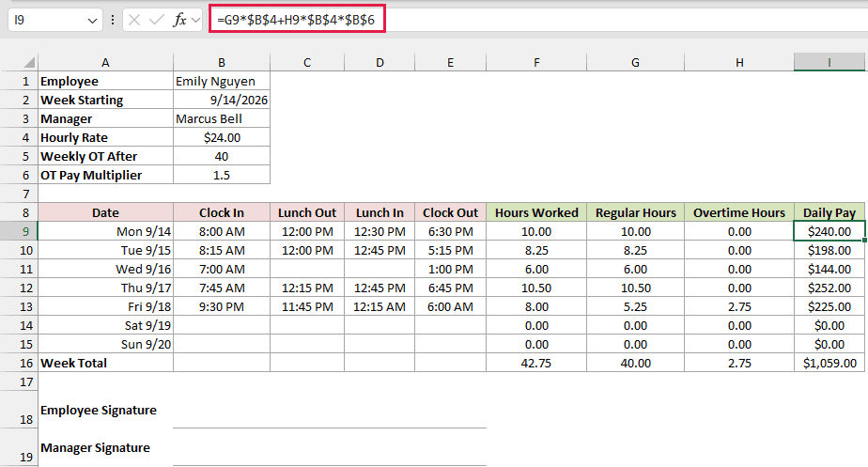Click the Select All corner triangle

click(29, 62)
